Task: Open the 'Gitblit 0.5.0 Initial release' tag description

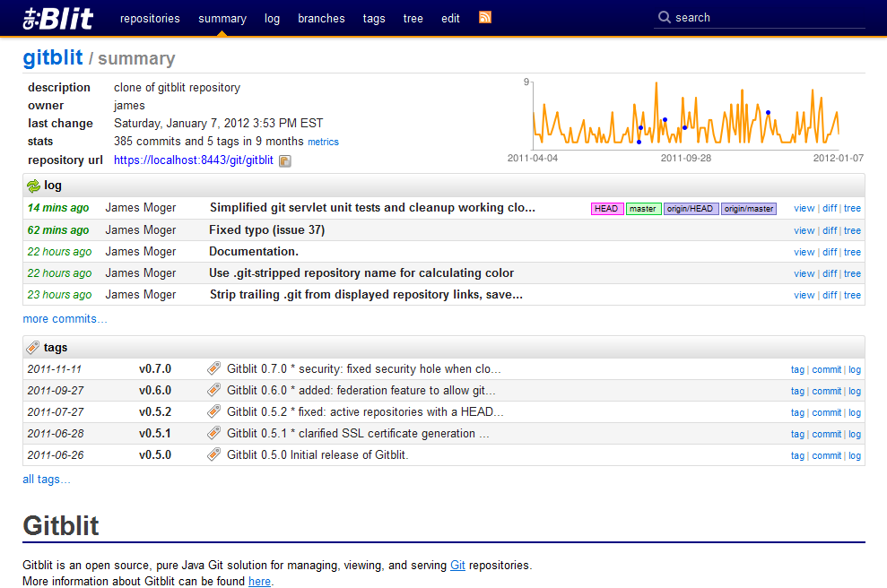Action: tap(317, 454)
